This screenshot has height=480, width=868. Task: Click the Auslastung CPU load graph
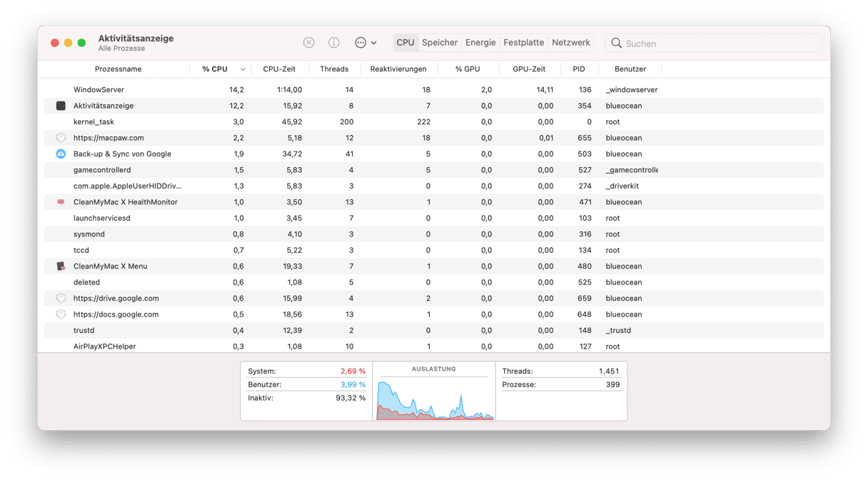[x=435, y=399]
